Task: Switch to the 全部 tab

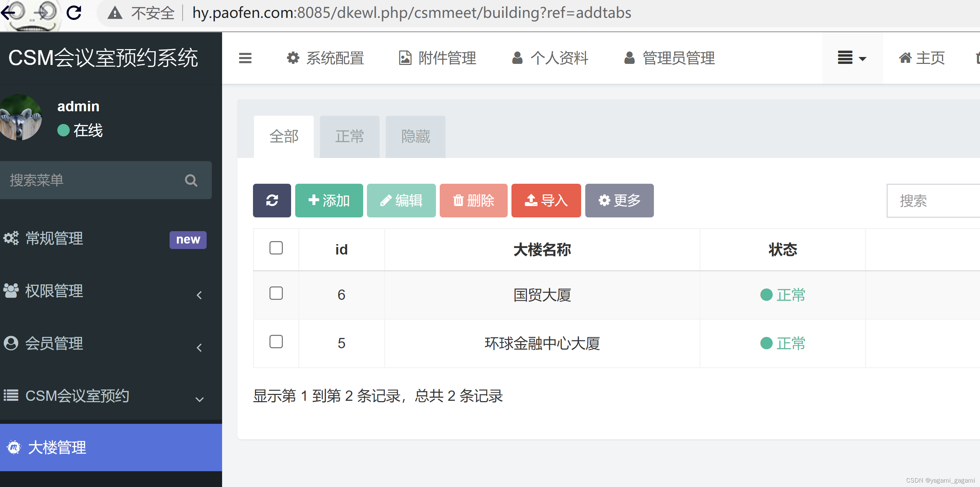Action: pos(284,137)
